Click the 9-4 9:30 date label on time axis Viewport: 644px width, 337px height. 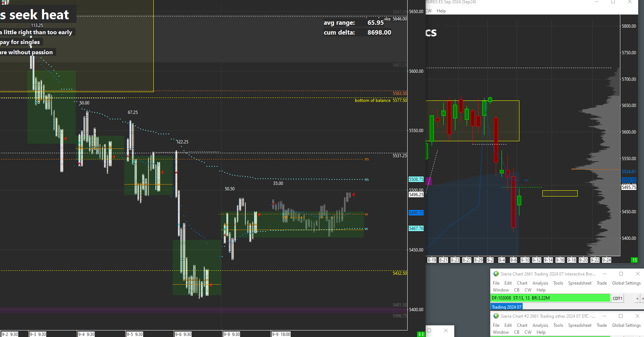(86, 334)
